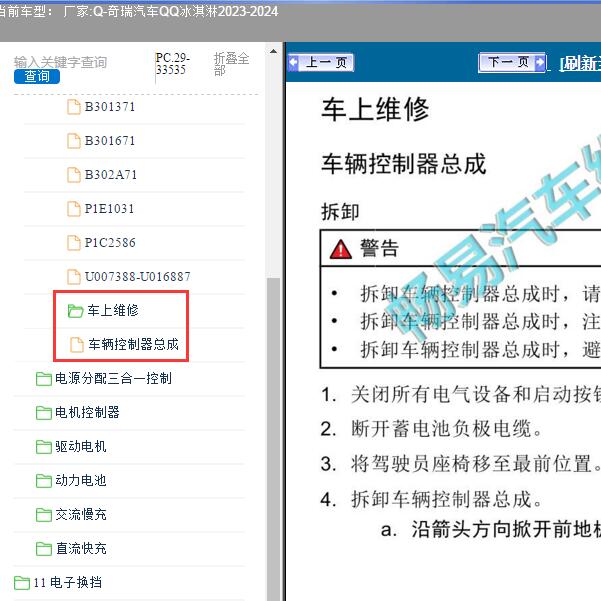The height and width of the screenshot is (601, 601).
Task: Click the file icon beside 车辆控制器总成
Action: 77,345
